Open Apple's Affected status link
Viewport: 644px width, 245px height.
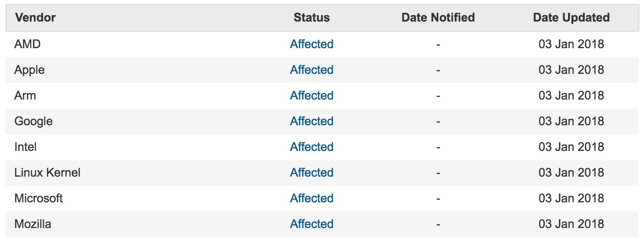pyautogui.click(x=311, y=70)
